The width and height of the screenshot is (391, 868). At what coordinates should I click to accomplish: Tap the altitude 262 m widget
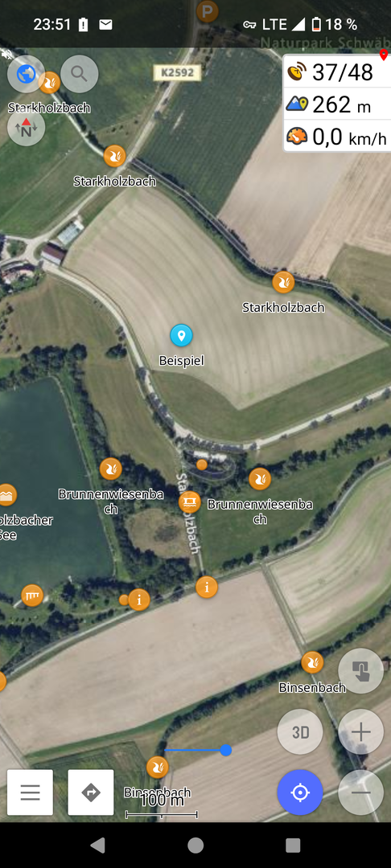click(337, 104)
